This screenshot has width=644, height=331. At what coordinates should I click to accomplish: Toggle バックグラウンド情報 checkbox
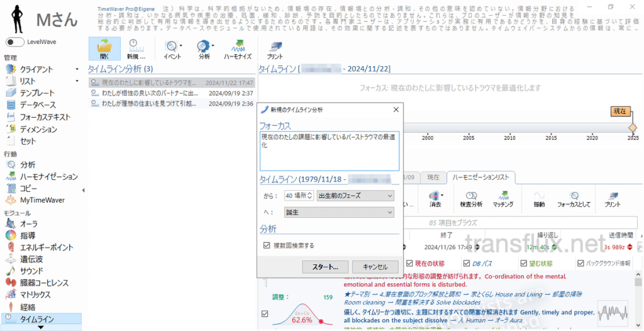[580, 263]
